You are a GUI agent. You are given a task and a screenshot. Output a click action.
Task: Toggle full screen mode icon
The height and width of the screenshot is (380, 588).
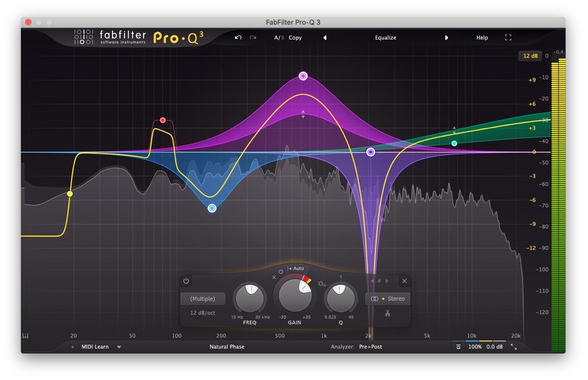pyautogui.click(x=508, y=38)
